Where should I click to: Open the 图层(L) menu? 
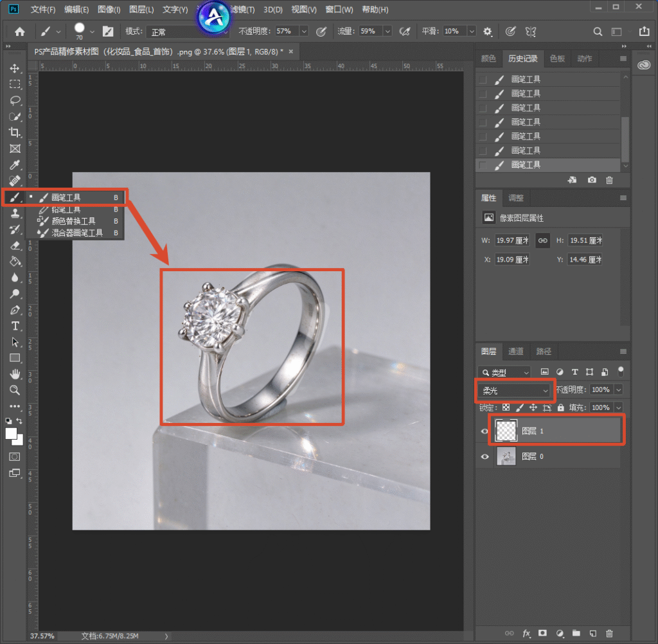(141, 9)
